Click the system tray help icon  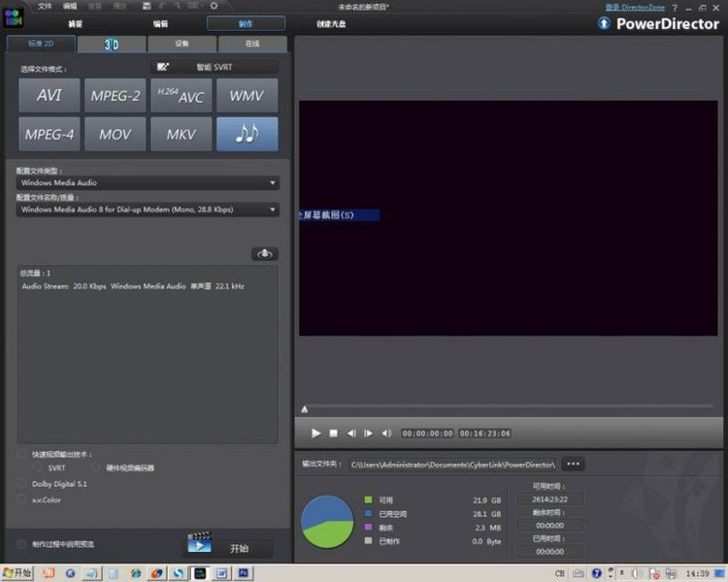pyautogui.click(x=597, y=573)
